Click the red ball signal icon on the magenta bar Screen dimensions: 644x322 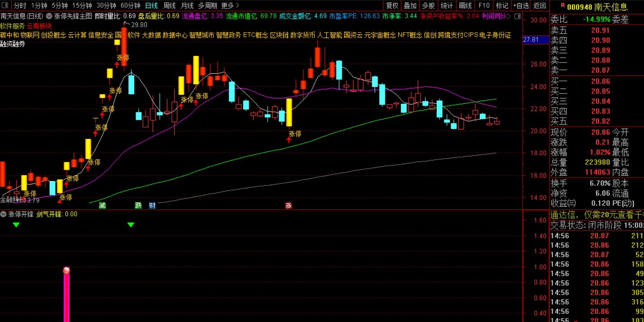click(66, 271)
